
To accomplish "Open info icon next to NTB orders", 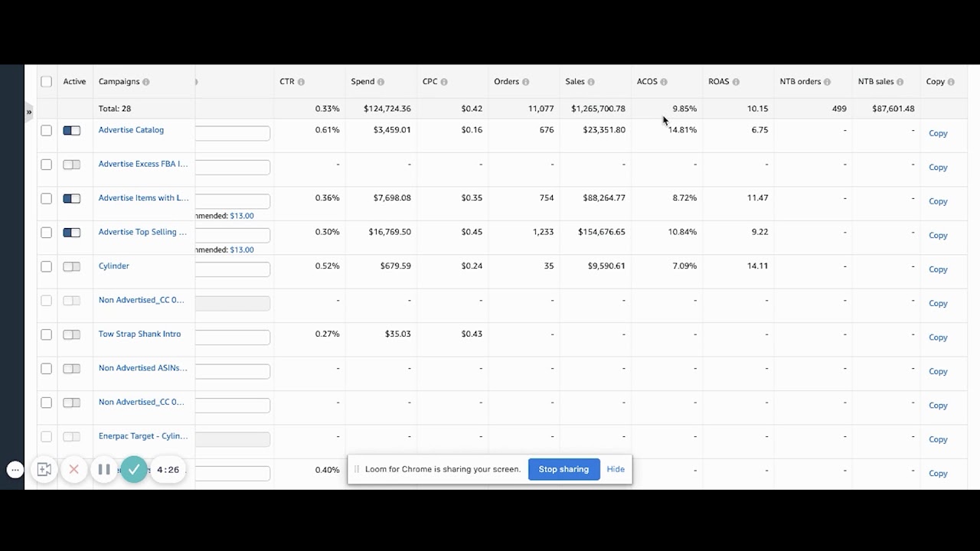I will 828,82.
